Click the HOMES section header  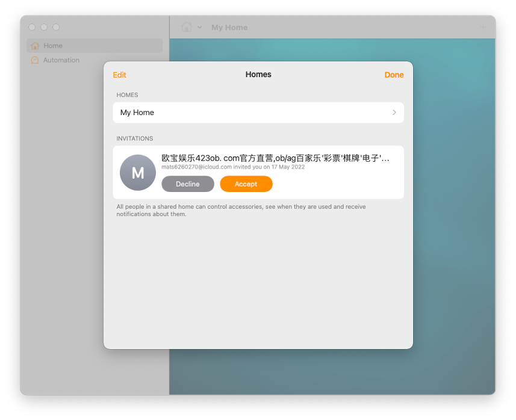click(127, 95)
